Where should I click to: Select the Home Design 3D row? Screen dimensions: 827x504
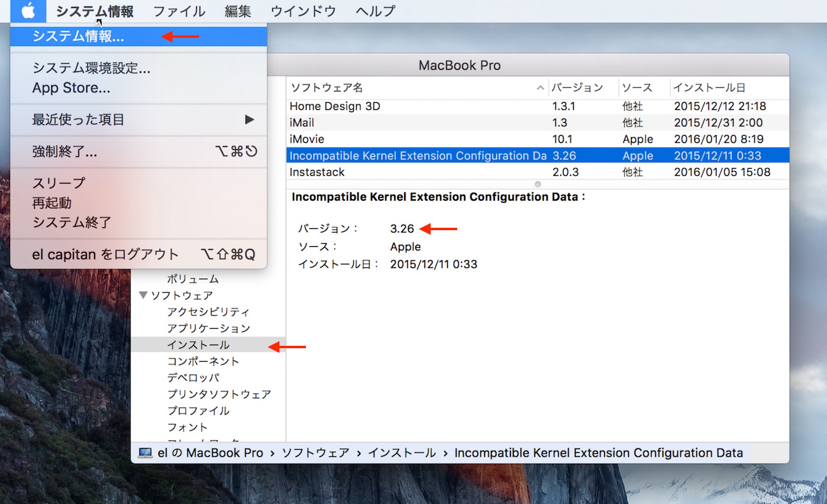538,106
